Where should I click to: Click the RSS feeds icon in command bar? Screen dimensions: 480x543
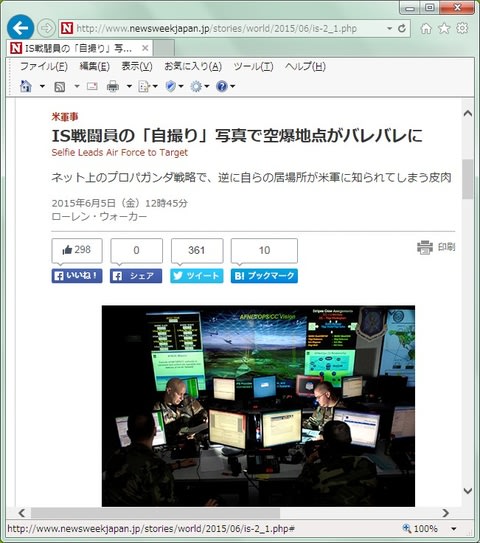60,86
